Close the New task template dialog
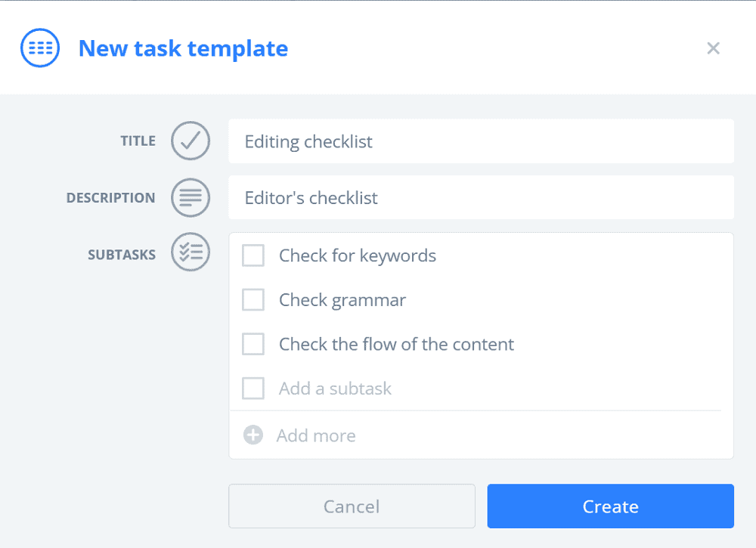Viewport: 756px width, 548px height. [713, 48]
